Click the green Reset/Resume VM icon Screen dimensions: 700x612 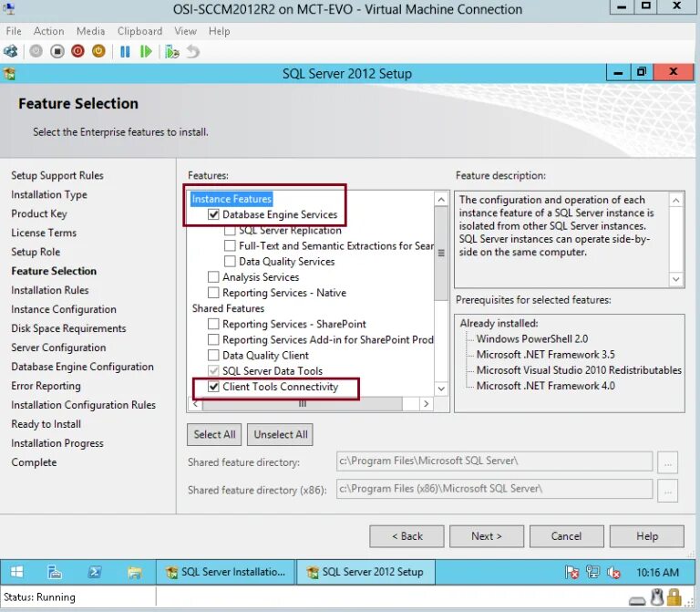click(x=146, y=51)
